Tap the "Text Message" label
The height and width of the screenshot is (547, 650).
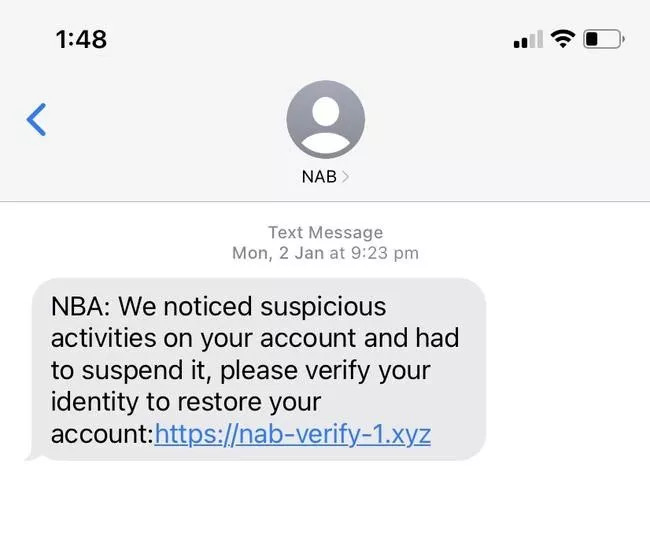pyautogui.click(x=325, y=233)
